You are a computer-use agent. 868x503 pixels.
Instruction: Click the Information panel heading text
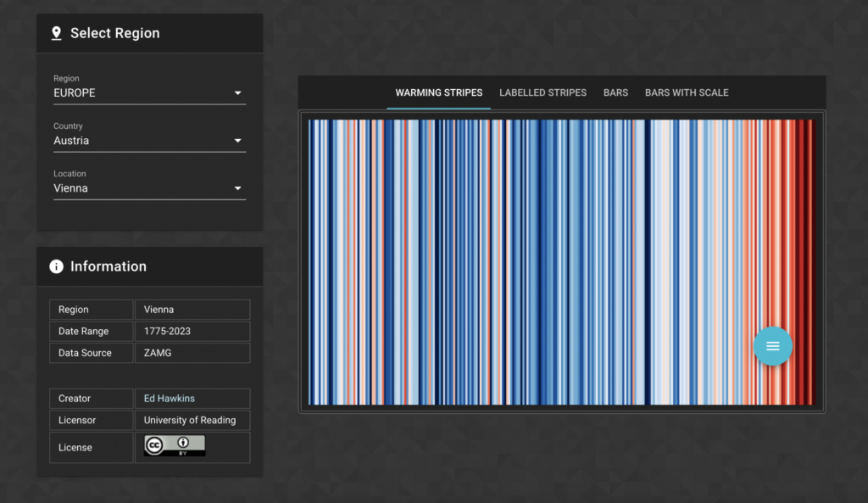[108, 266]
